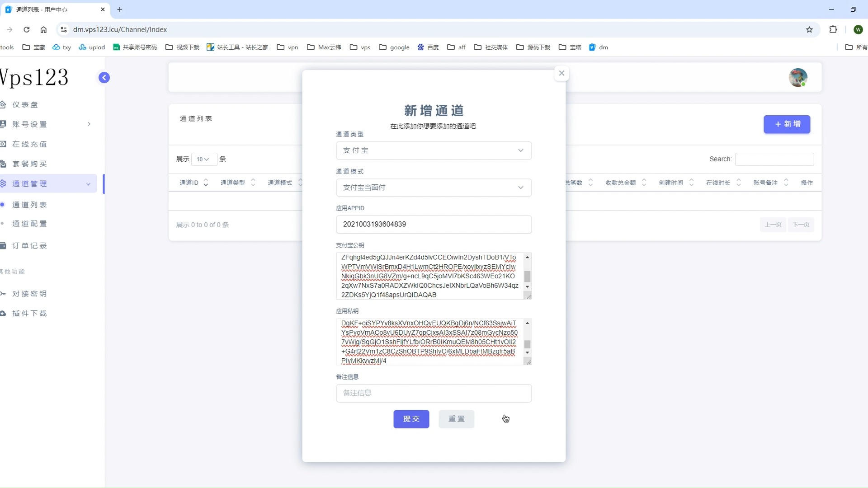Open the txy bookmark

coord(62,47)
